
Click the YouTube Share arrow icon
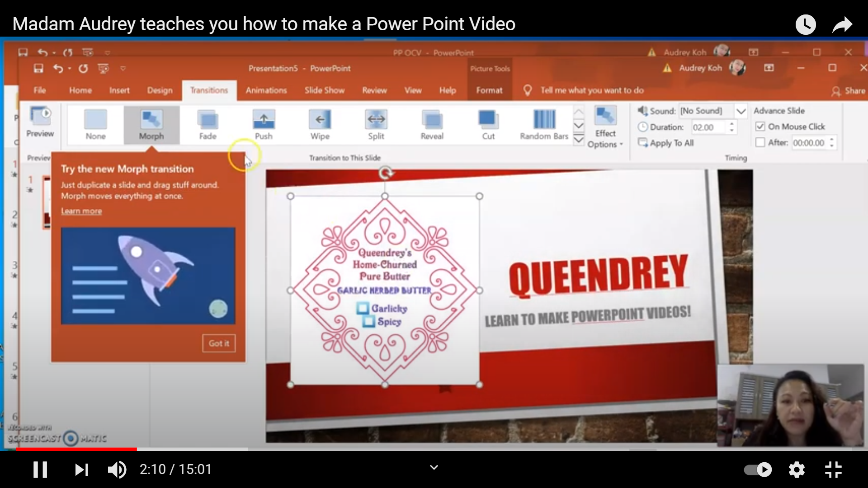coord(842,24)
